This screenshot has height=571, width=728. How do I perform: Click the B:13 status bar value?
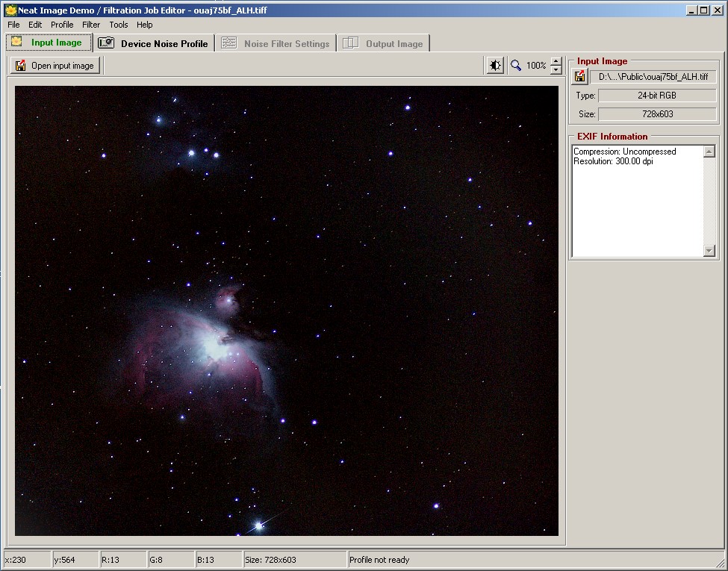pos(206,560)
